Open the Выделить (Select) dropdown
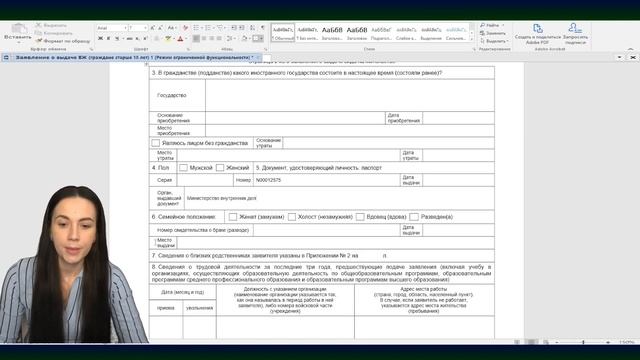Viewport: 640px width, 360px height. (x=494, y=41)
